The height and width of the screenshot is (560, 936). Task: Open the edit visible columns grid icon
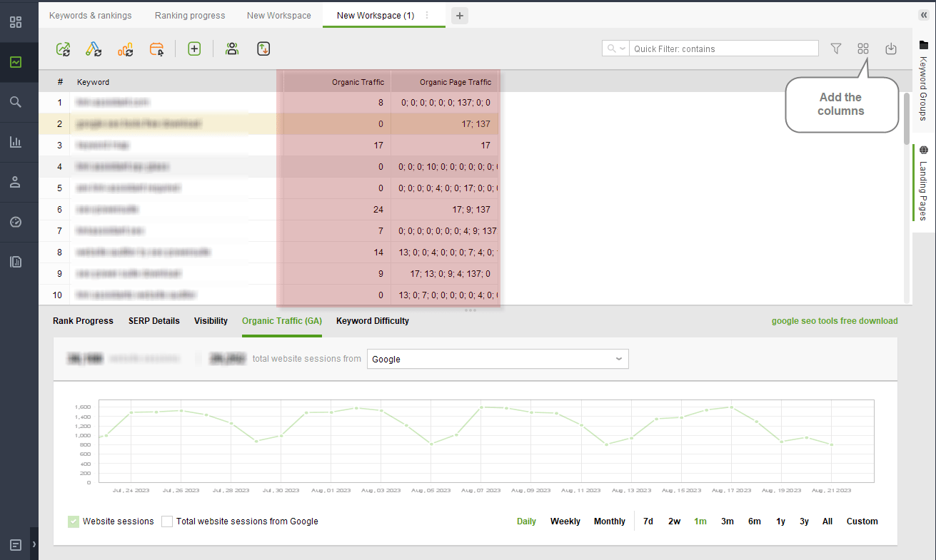tap(863, 49)
